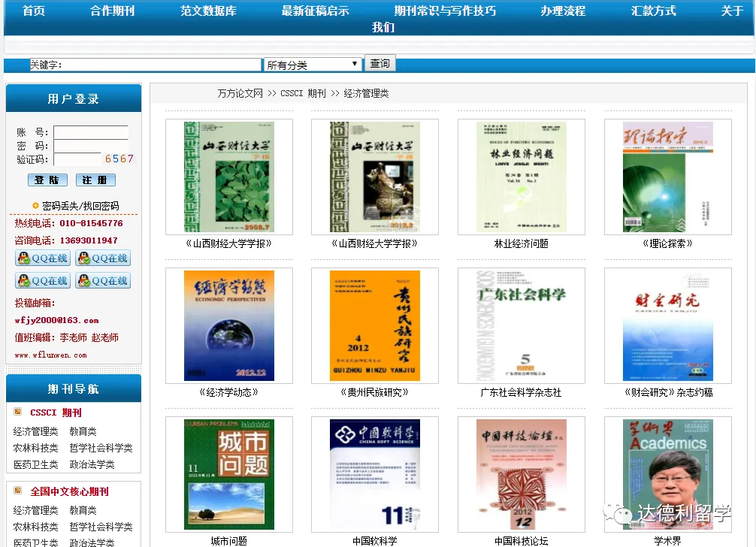
Task: Click the wfjy2000@163.com email text
Action: pos(56,321)
